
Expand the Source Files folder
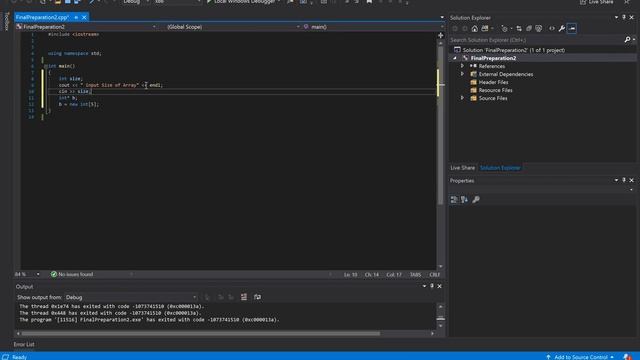point(462,98)
